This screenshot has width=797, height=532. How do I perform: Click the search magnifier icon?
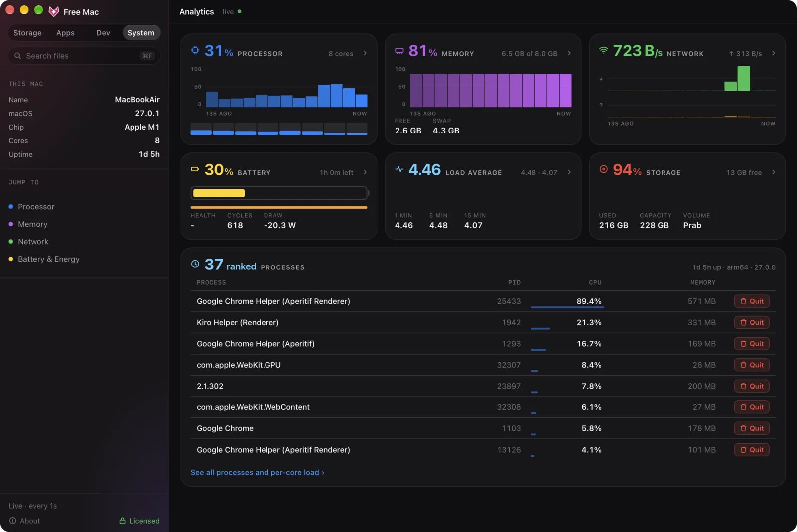pyautogui.click(x=18, y=56)
